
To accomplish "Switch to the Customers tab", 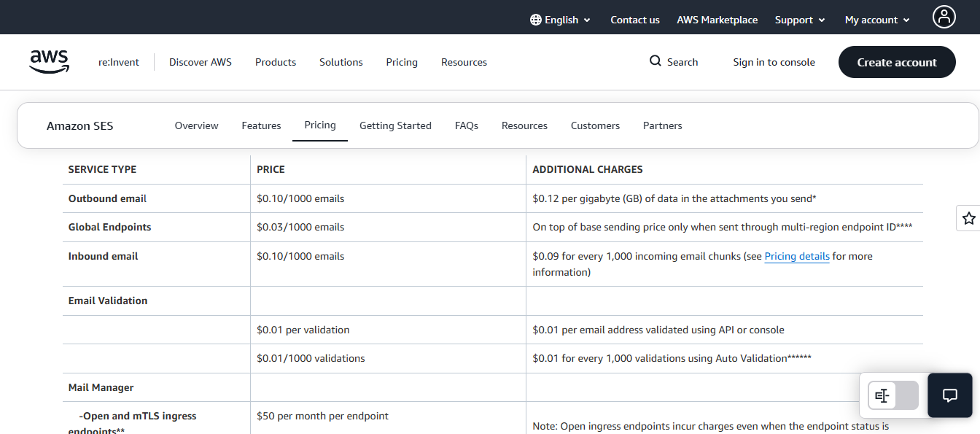I will coord(595,125).
